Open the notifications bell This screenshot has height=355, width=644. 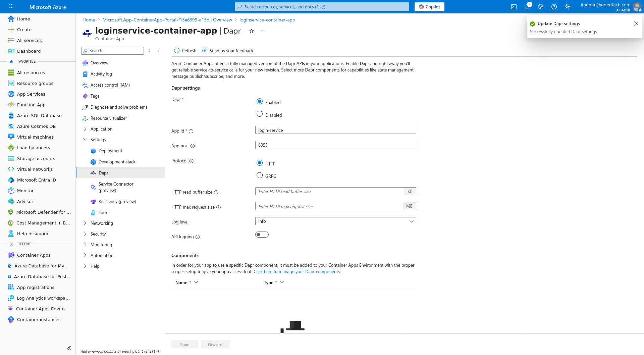pos(527,7)
